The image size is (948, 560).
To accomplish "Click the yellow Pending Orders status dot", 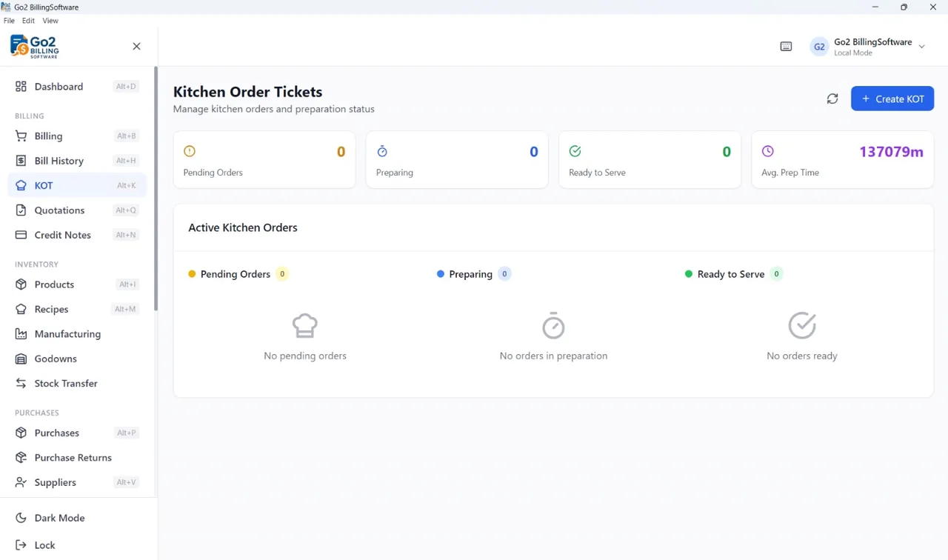I will click(x=192, y=274).
